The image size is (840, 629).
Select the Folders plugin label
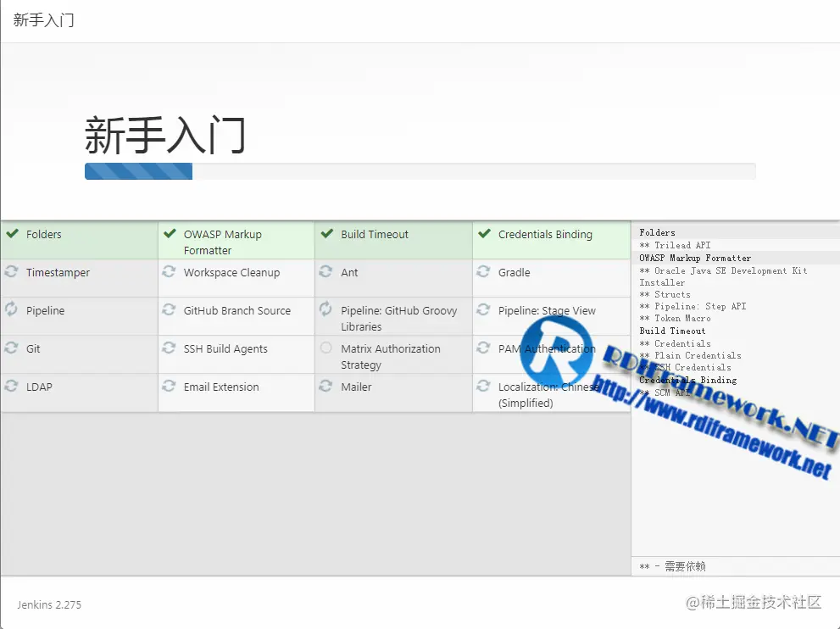click(x=44, y=234)
